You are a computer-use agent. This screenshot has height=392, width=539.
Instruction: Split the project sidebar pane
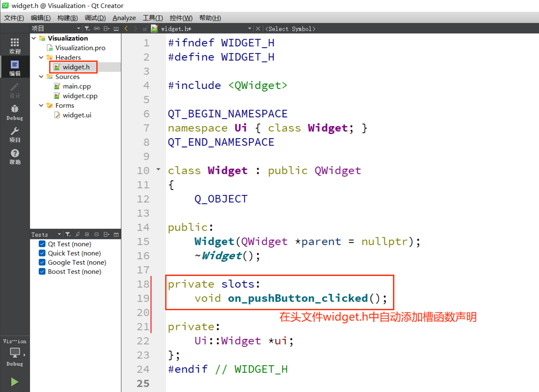[106, 28]
